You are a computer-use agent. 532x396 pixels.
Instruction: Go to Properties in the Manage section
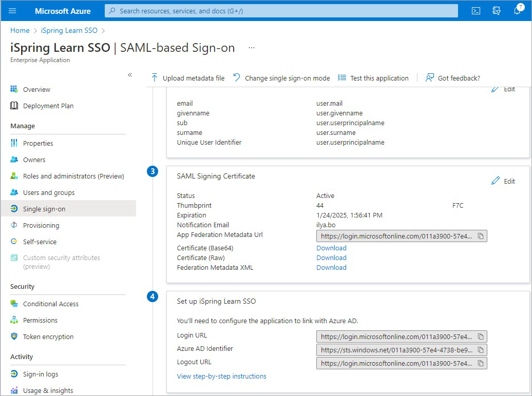click(x=38, y=144)
